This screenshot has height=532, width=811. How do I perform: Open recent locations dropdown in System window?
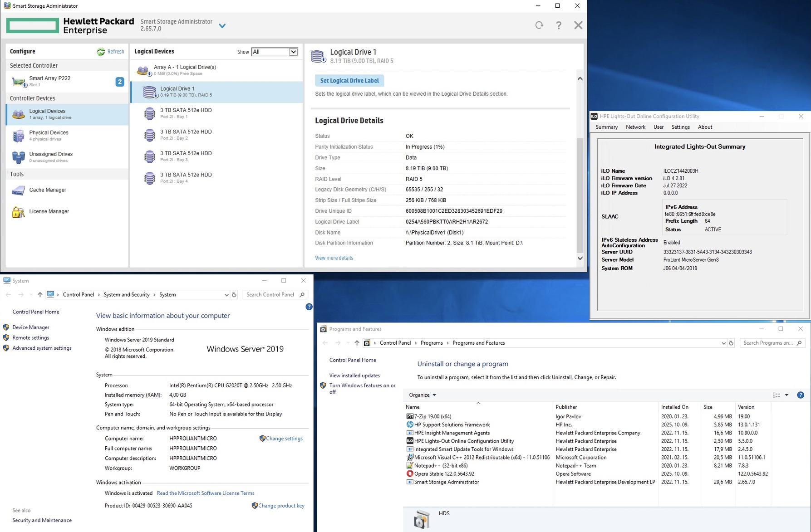31,295
